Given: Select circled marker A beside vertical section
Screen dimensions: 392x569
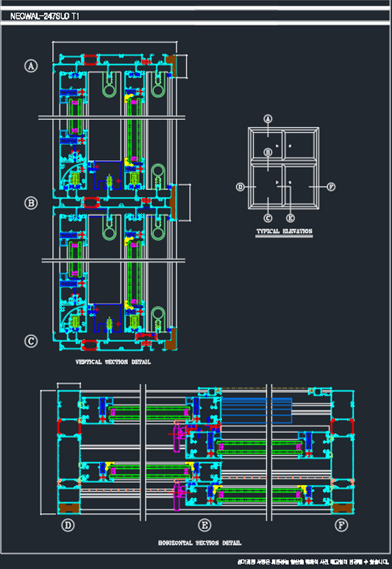Looking at the screenshot, I should click(x=31, y=65).
